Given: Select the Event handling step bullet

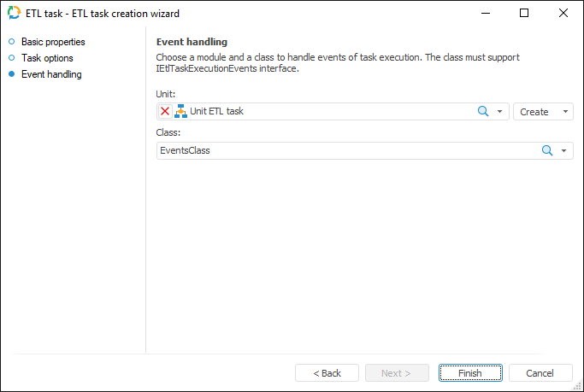Looking at the screenshot, I should pos(12,74).
